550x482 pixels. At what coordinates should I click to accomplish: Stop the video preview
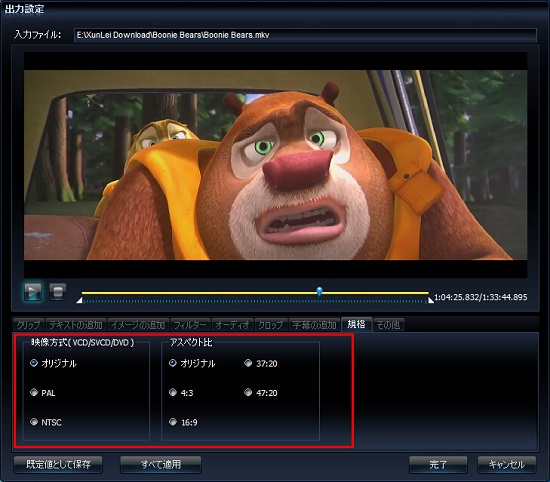click(x=58, y=292)
